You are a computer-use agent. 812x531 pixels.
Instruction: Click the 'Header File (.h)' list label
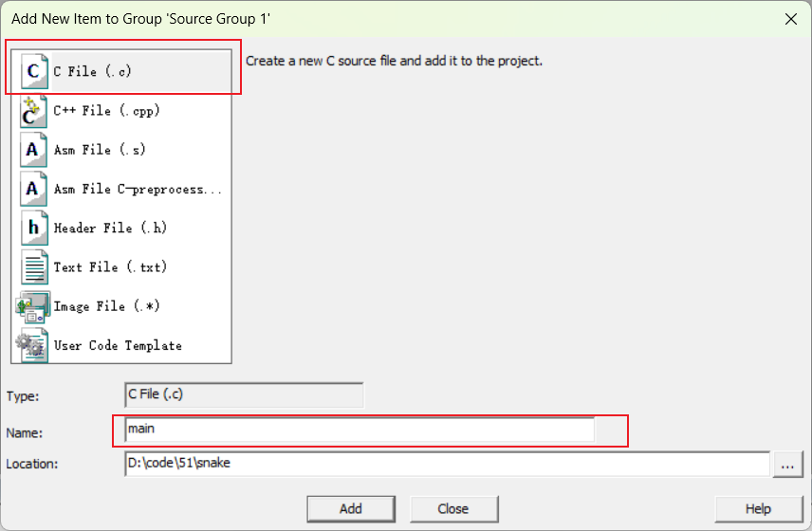coord(110,228)
